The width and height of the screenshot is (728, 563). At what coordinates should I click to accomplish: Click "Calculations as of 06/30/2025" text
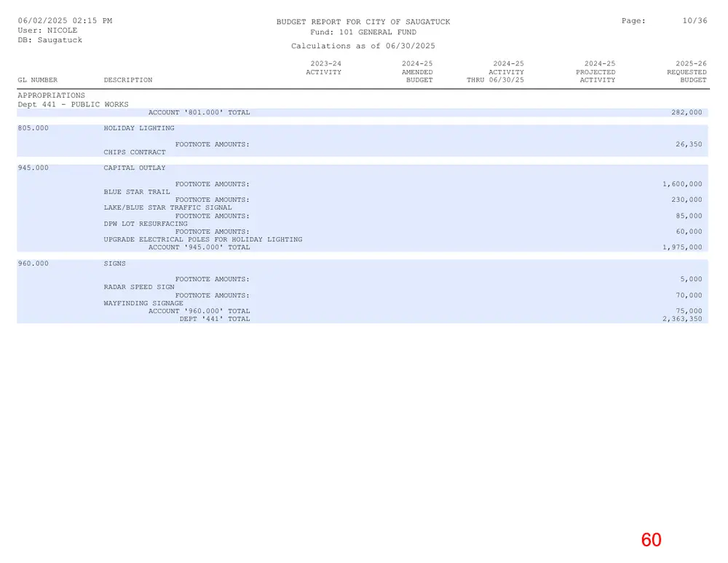coord(363,46)
